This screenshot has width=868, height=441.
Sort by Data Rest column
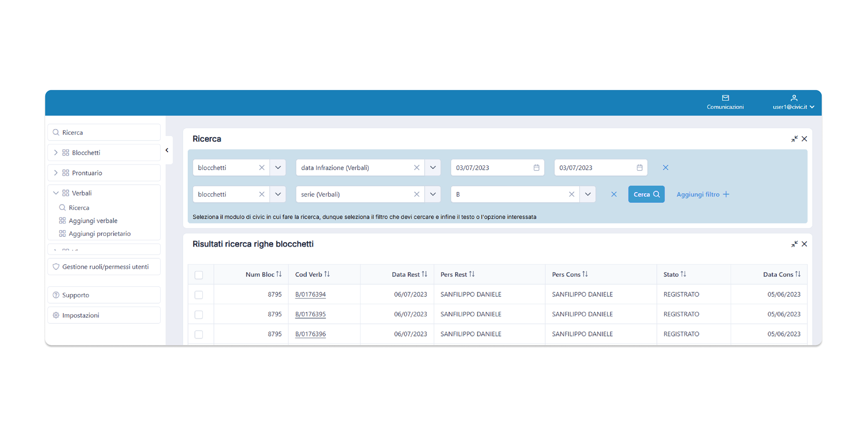point(424,274)
